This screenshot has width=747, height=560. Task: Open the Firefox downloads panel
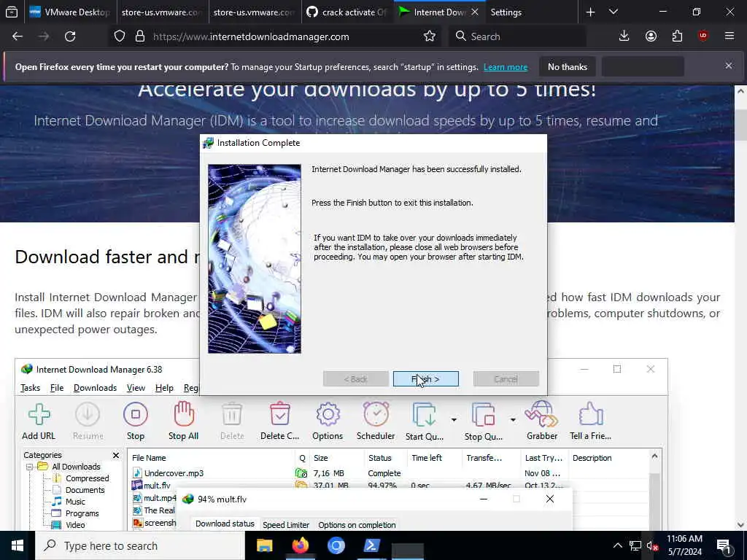[x=624, y=36]
